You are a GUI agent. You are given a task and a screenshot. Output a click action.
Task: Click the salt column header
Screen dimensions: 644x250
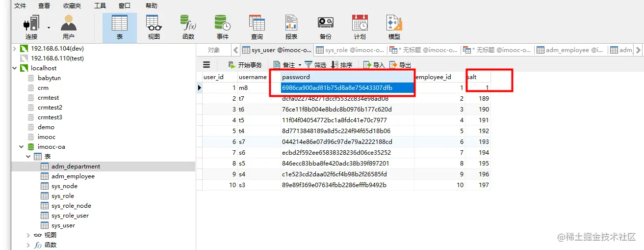478,77
